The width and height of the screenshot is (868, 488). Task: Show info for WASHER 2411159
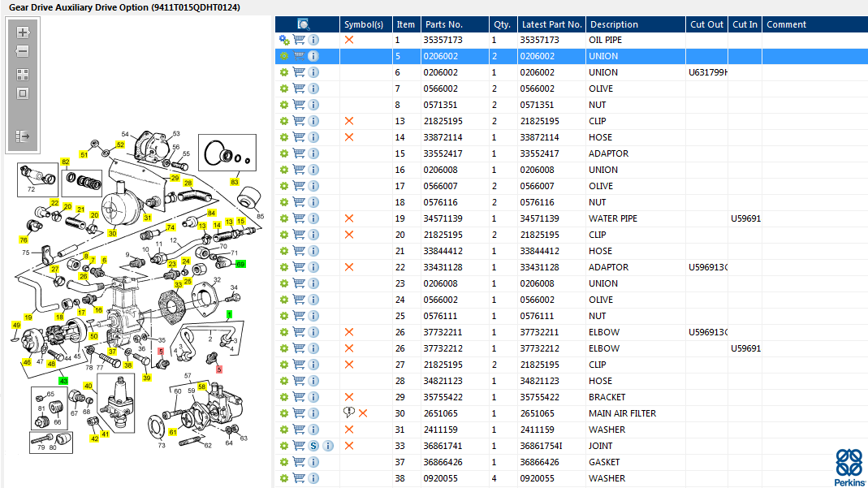coord(313,430)
